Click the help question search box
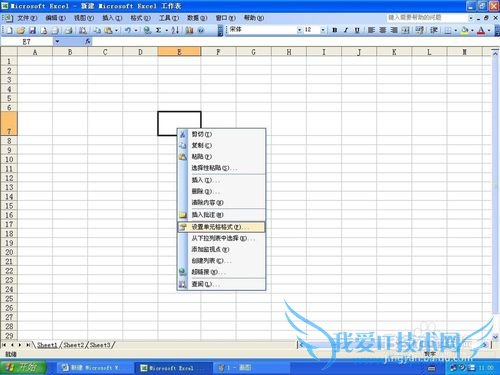 click(x=427, y=17)
